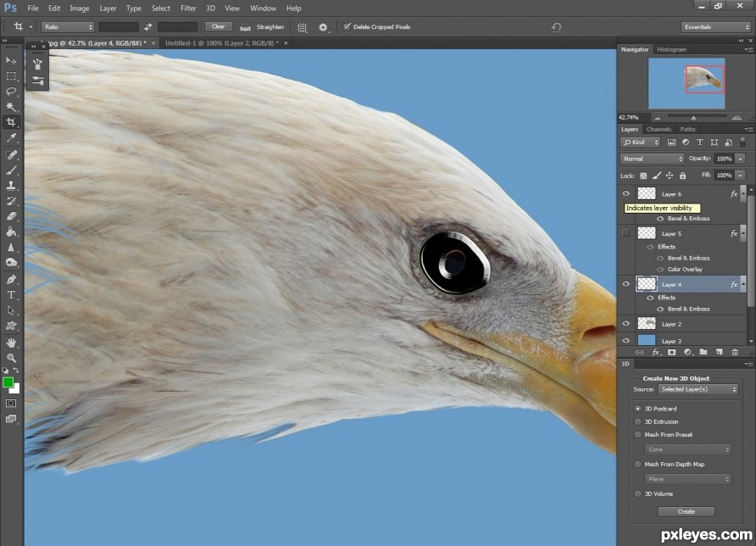Hide Layer 2 visibility eye
This screenshot has height=546, width=756.
point(625,323)
